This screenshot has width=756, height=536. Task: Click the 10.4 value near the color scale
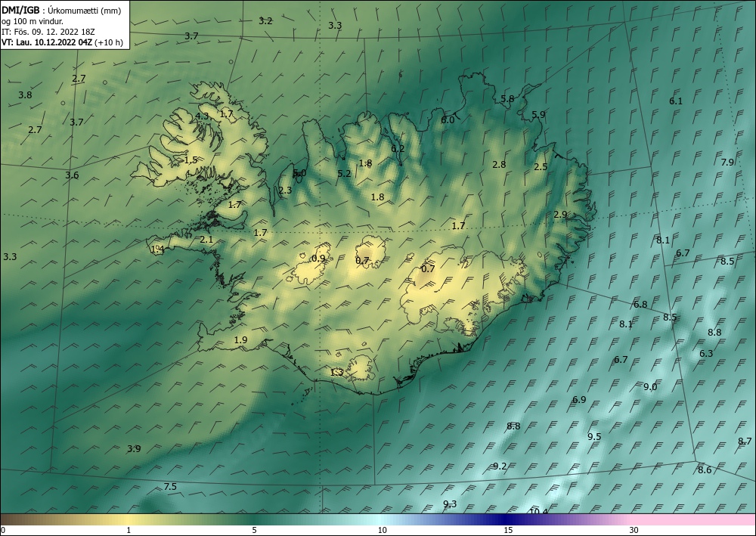tap(539, 511)
